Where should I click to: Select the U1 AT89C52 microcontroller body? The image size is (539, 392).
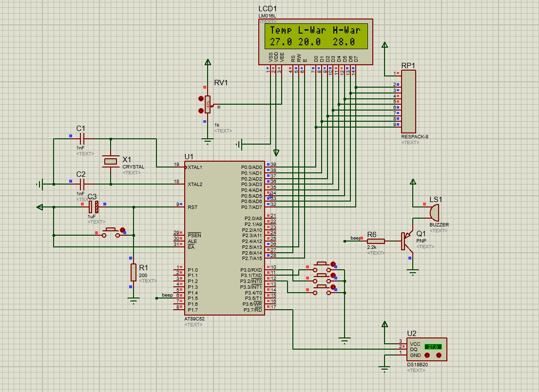point(225,238)
